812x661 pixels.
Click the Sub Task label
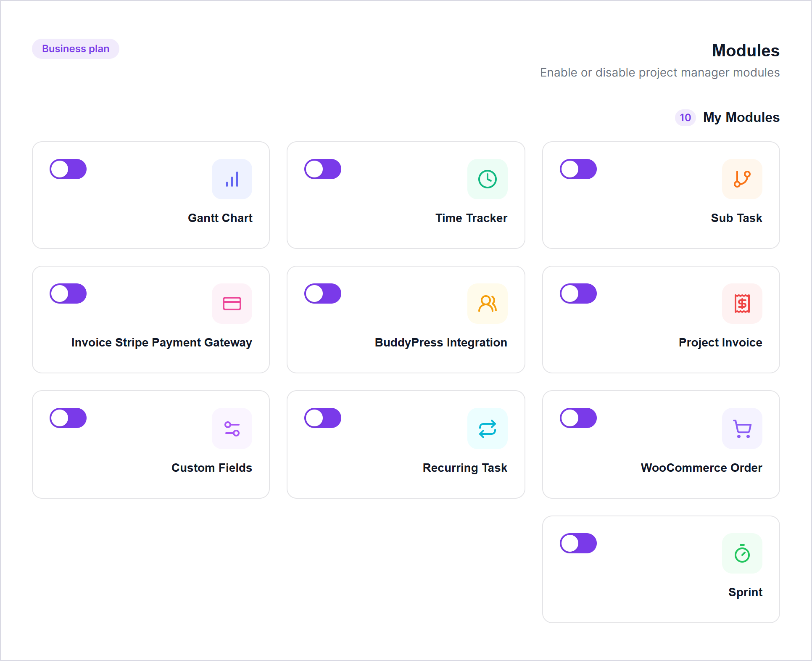pos(737,218)
